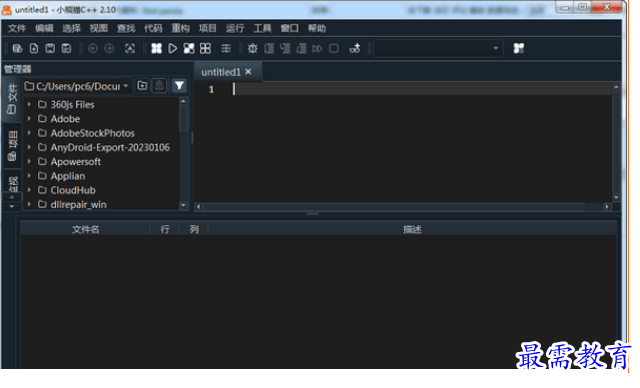The image size is (640, 388).
Task: Expand the Apowersoft folder
Action: 29,162
